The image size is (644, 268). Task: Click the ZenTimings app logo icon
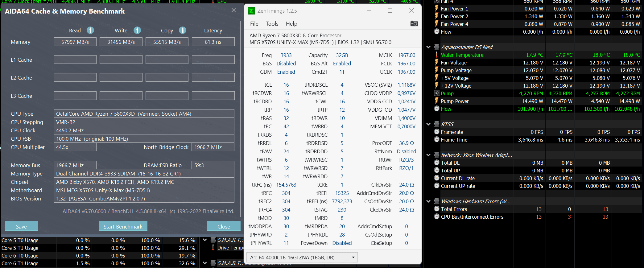251,11
